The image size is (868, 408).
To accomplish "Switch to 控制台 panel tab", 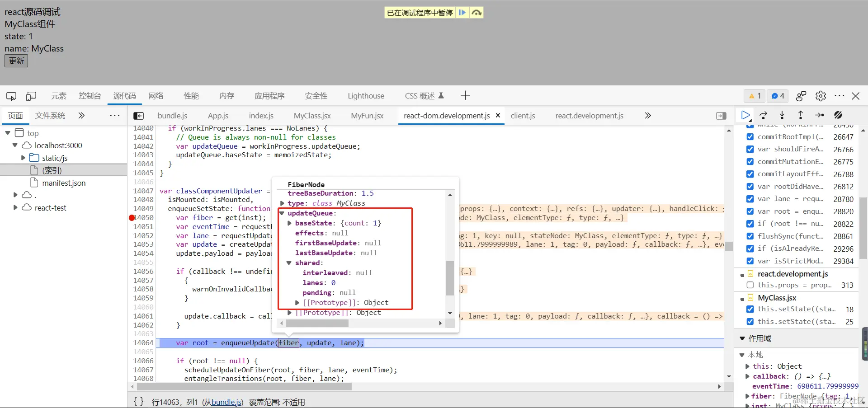I will coord(90,96).
